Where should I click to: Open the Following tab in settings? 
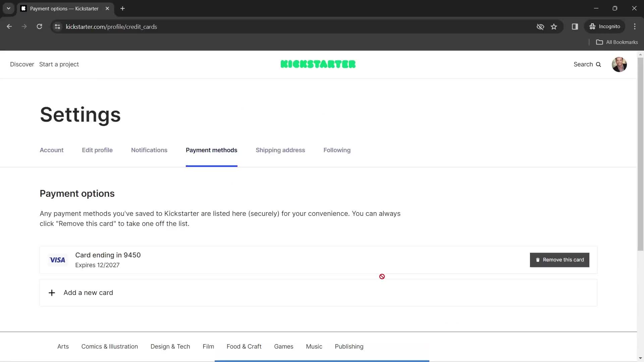tap(337, 150)
